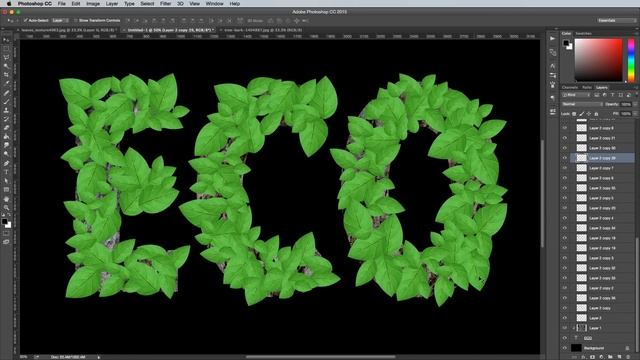Click the lock all icon in Layers
Image resolution: width=640 pixels, height=360 pixels.
point(596,114)
